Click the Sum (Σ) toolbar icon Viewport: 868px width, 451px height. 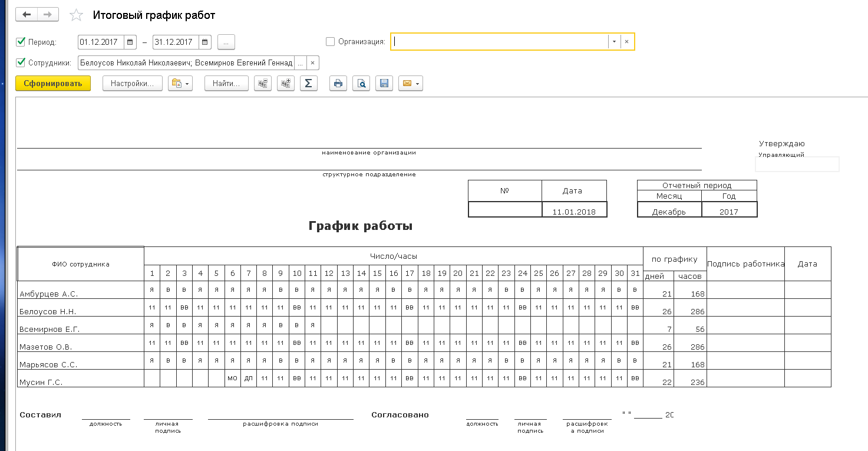click(x=309, y=84)
